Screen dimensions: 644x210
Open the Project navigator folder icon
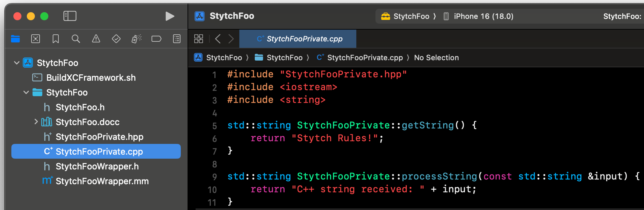15,39
